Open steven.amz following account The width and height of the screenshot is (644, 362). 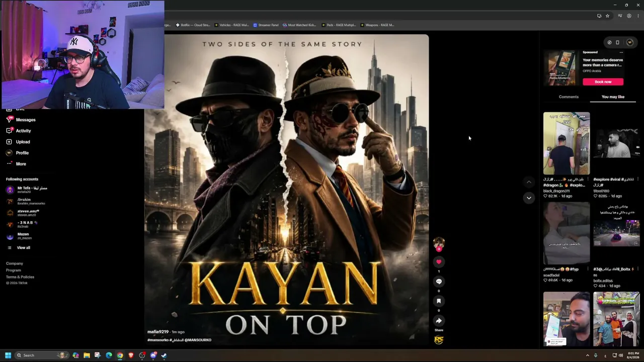click(23, 213)
